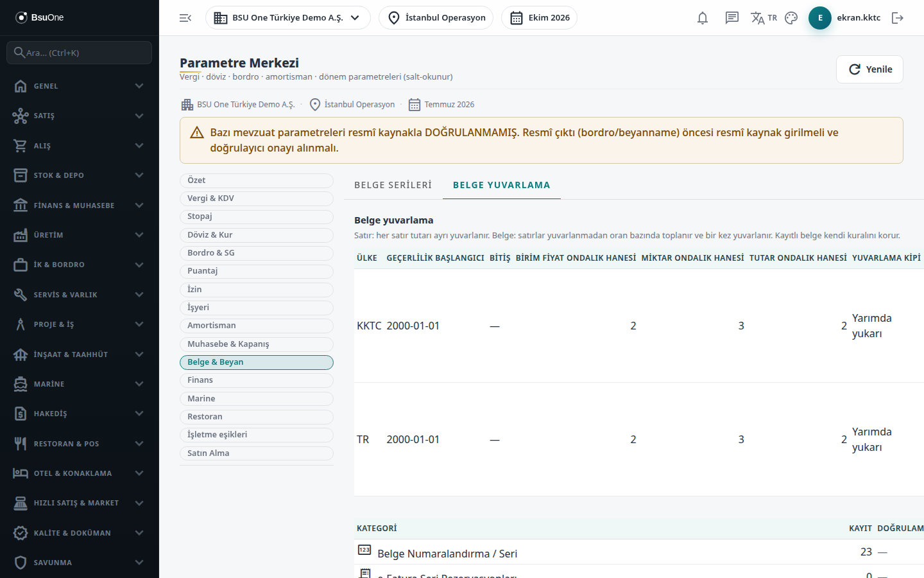The width and height of the screenshot is (924, 578).
Task: Click the Savunma shield icon
Action: (x=21, y=563)
